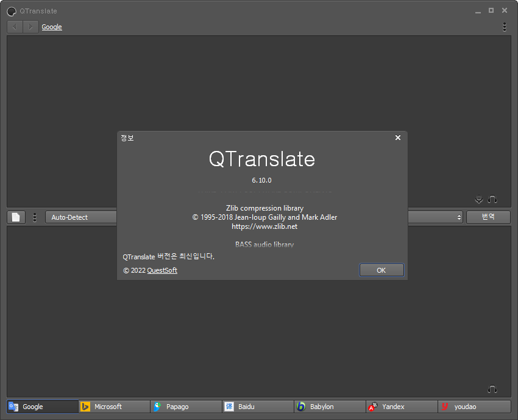Open the main options three-dot menu
518x420 pixels.
504,27
